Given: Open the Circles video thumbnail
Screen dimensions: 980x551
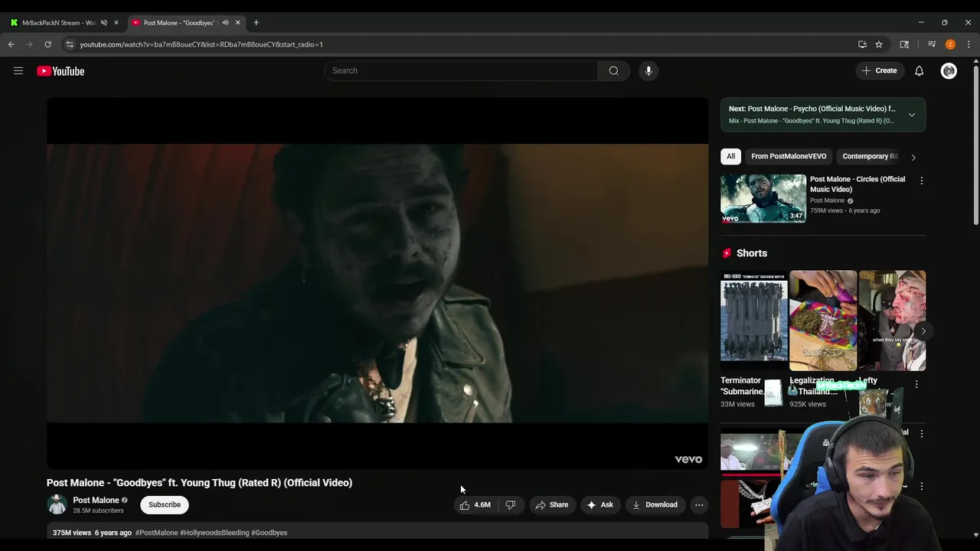Looking at the screenshot, I should click(763, 198).
